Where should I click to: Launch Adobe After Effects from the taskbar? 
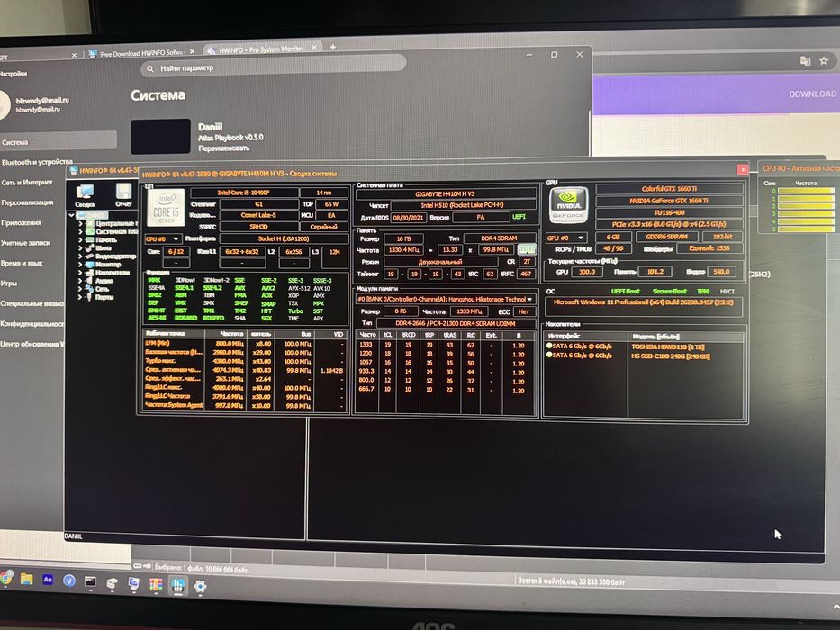click(x=48, y=580)
